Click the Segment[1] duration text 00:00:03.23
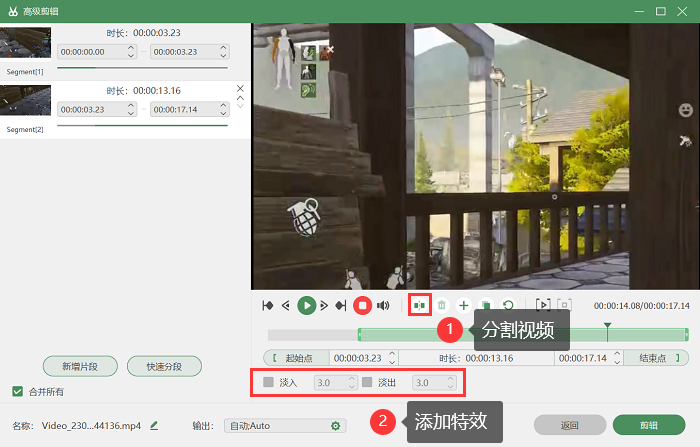This screenshot has height=447, width=700. (x=157, y=33)
